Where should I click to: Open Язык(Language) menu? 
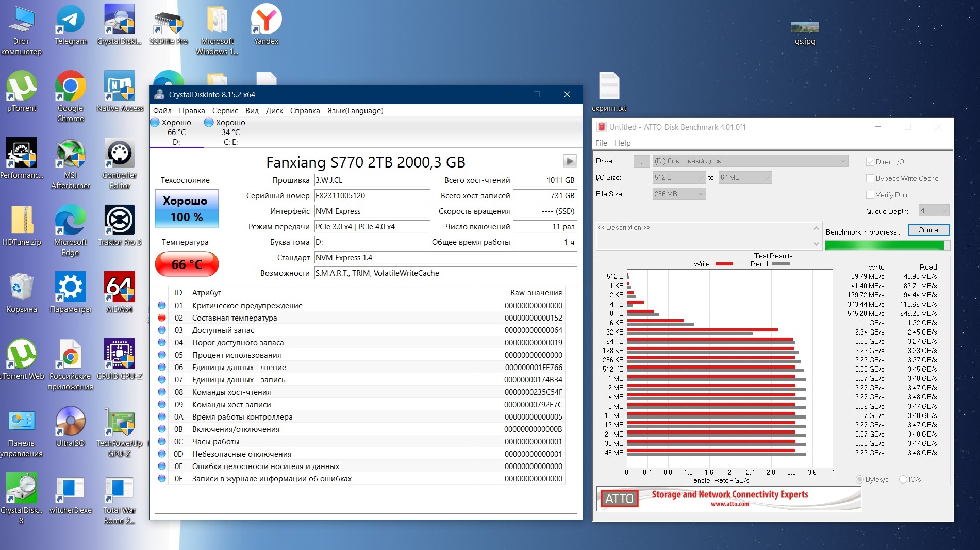pos(355,111)
